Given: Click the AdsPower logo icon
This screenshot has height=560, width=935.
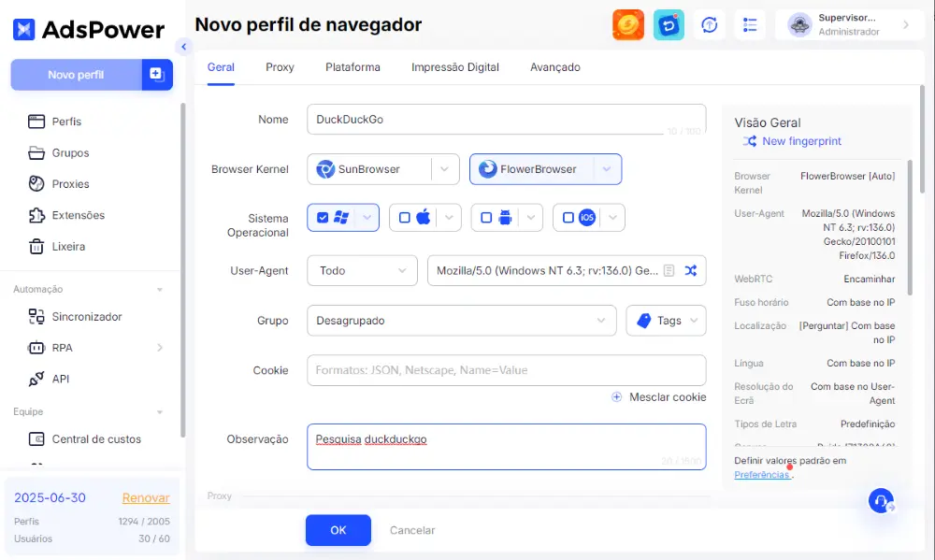Looking at the screenshot, I should 24,29.
